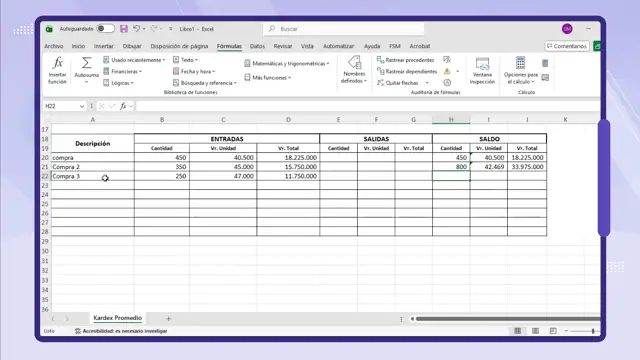Click the save icon in title bar
Viewport: 640px width, 360px height.
pos(124,29)
